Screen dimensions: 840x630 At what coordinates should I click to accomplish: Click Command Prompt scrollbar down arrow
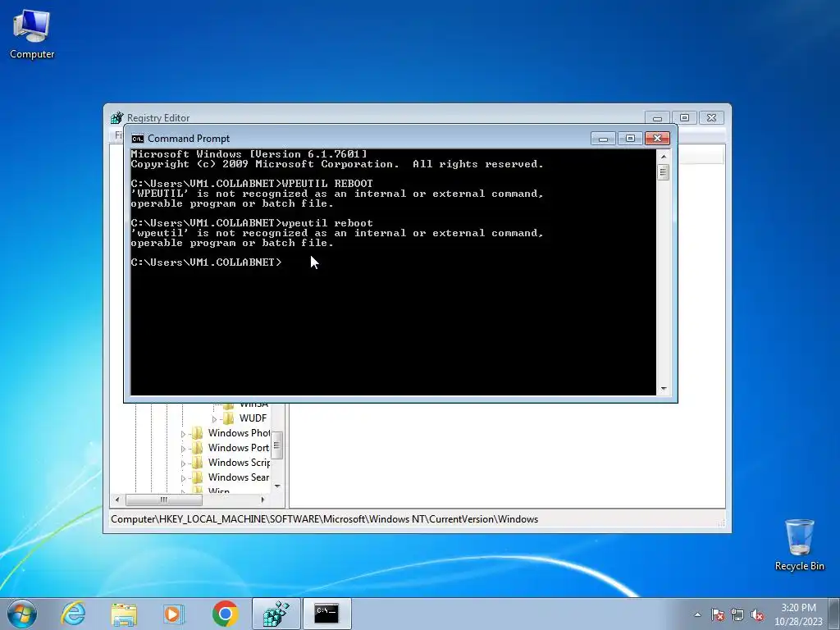coord(664,389)
